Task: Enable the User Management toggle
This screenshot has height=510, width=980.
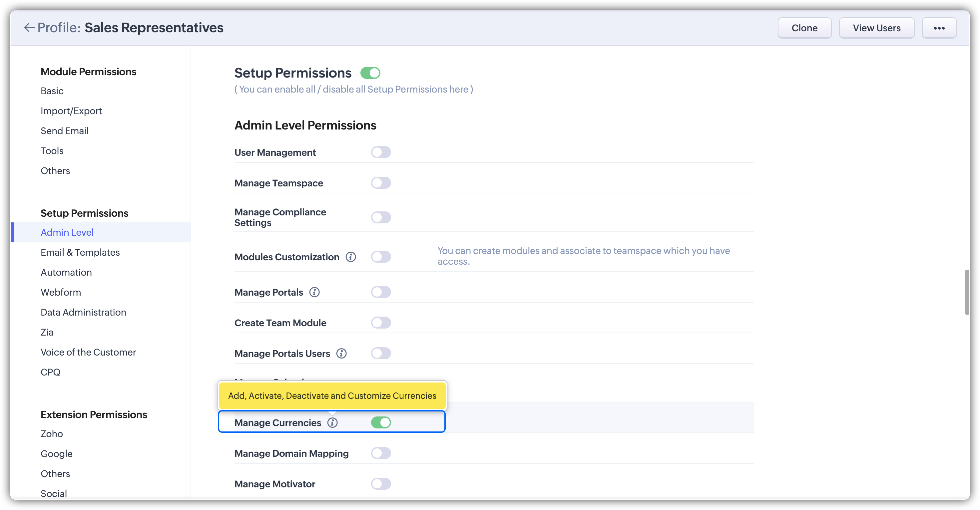Action: (x=381, y=152)
